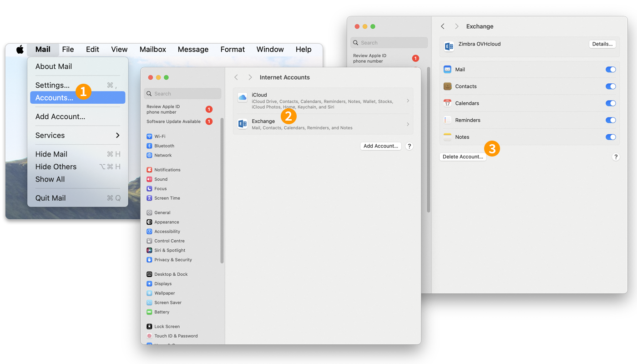Open Details for the Zimbra OVHcloud account
Viewport: 637px width, 364px height.
coord(602,44)
